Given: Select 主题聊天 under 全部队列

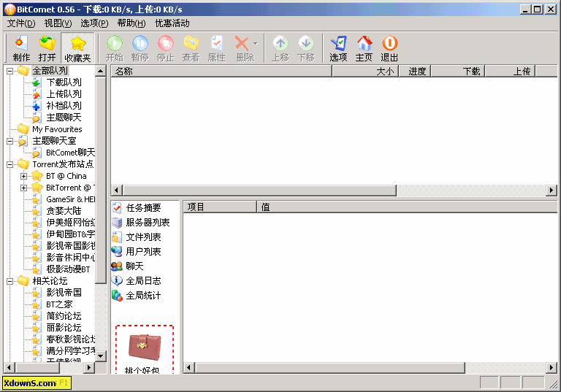Looking at the screenshot, I should (64, 118).
